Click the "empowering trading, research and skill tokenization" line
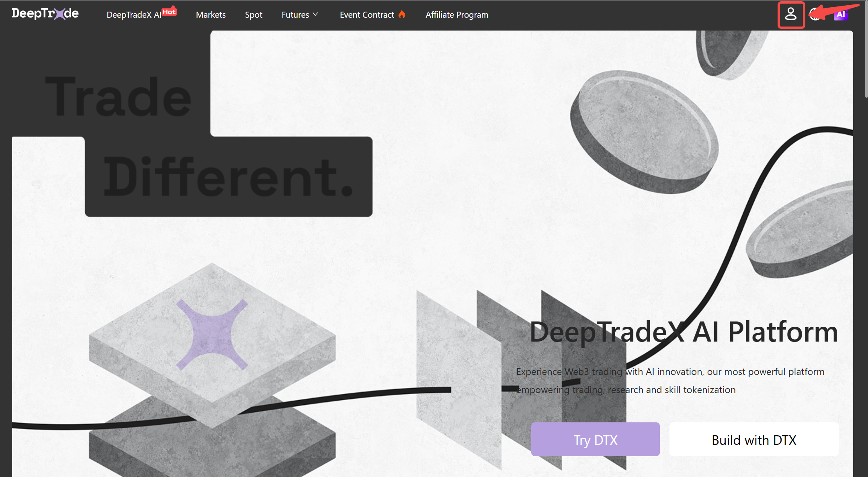The width and height of the screenshot is (868, 477). pos(626,390)
